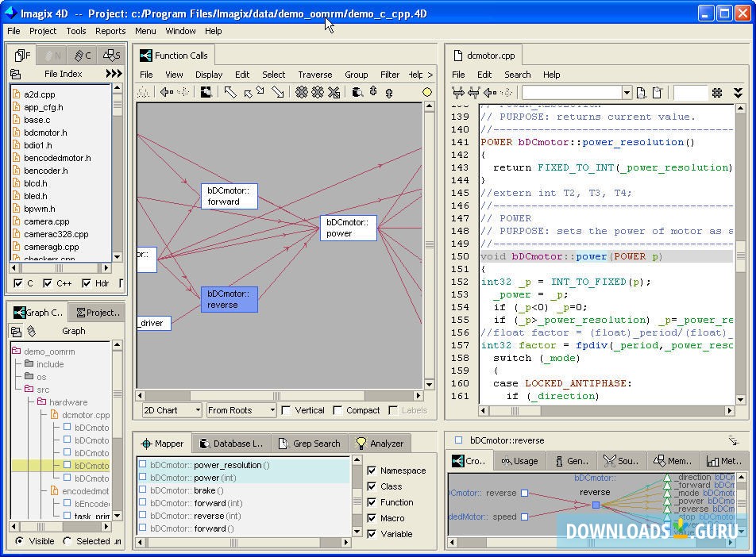Select the magnifier query icon in Function Calls toolbar
The height and width of the screenshot is (557, 756).
coord(357,93)
